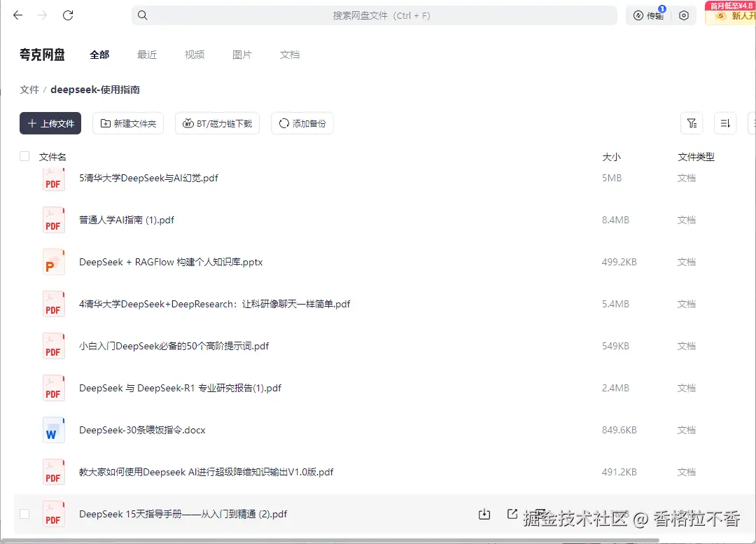This screenshot has height=544, width=756.
Task: Click the list view sort icon
Action: point(725,123)
